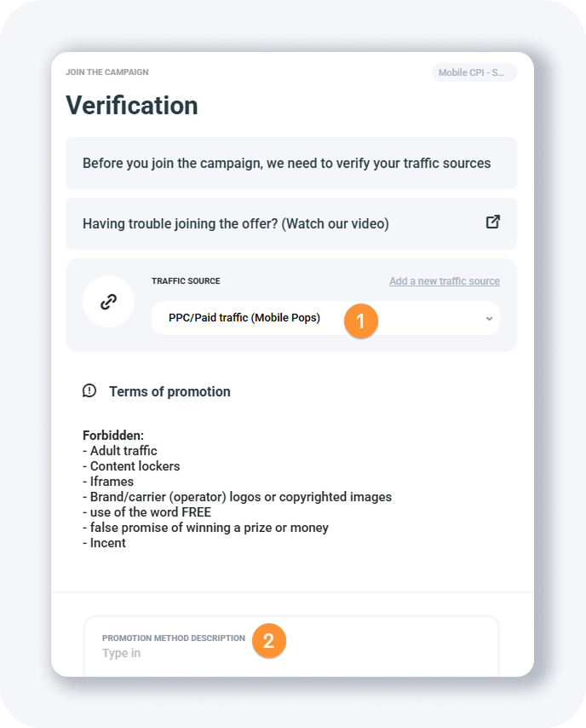Open the PPC/Paid traffic (Mobile Pops) dropdown
586x728 pixels.
tap(244, 318)
